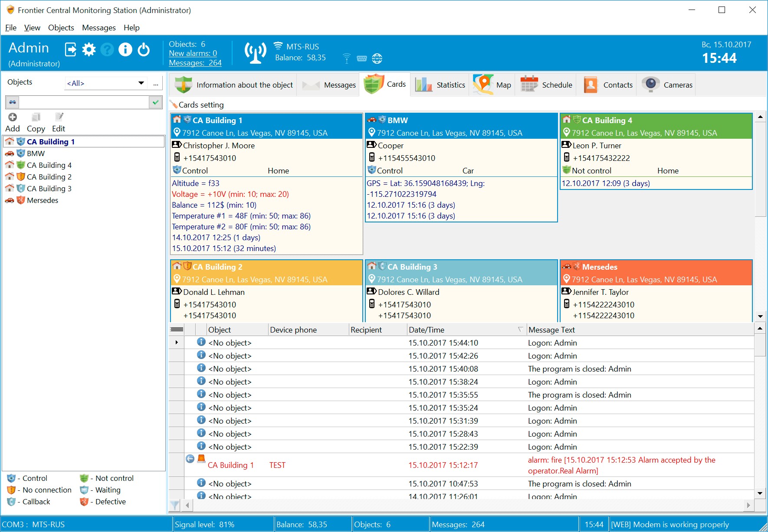Screen dimensions: 768x532
Task: Click the CA Building 2 card yellow header
Action: click(266, 273)
